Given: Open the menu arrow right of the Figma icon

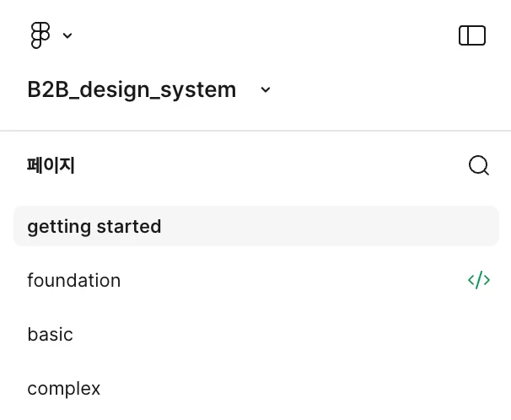Looking at the screenshot, I should point(67,35).
